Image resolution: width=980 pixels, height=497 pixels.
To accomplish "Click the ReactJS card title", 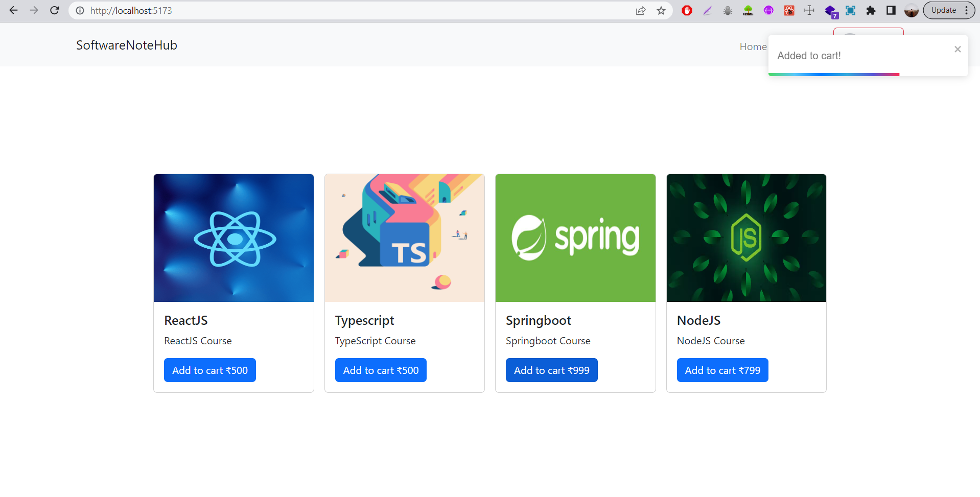I will point(186,320).
